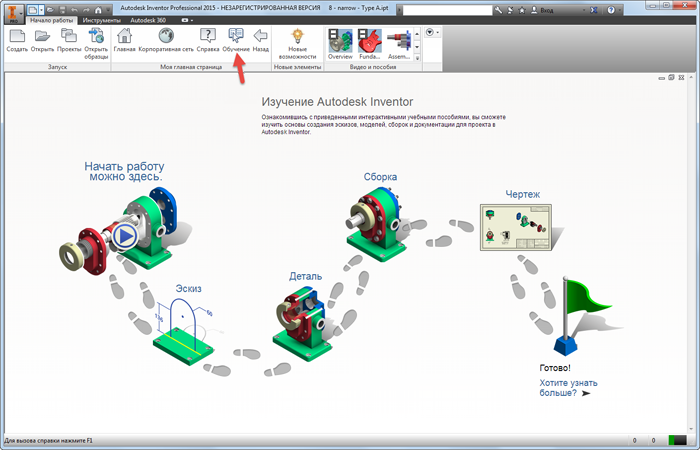Image resolution: width=700 pixels, height=450 pixels.
Task: Click the vertical scrollbar up arrow
Action: point(692,78)
